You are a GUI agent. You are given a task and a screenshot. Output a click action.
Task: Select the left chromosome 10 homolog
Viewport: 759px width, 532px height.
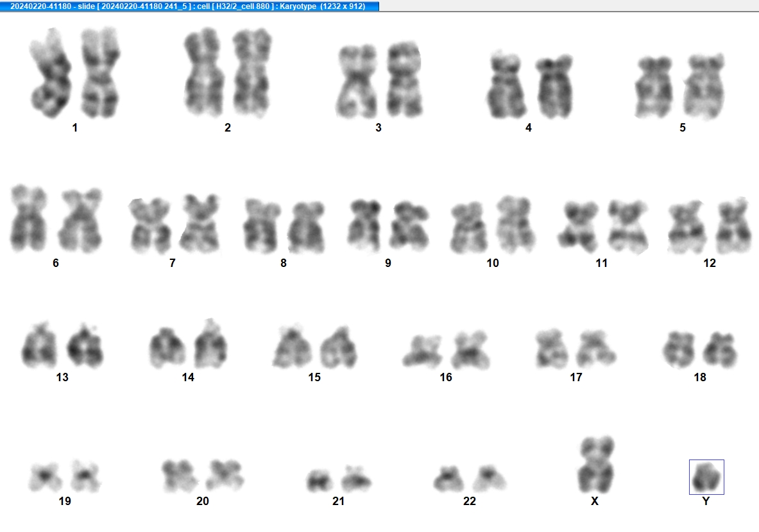click(x=469, y=228)
